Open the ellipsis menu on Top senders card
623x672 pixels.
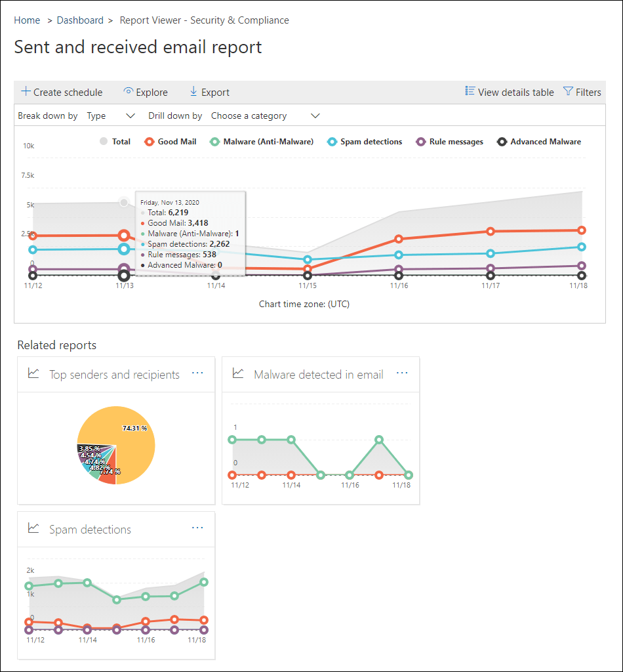pyautogui.click(x=198, y=372)
